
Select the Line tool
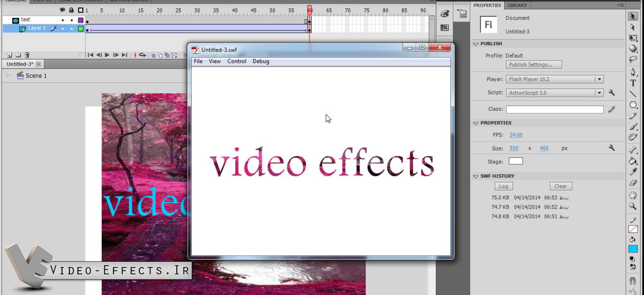(x=633, y=94)
